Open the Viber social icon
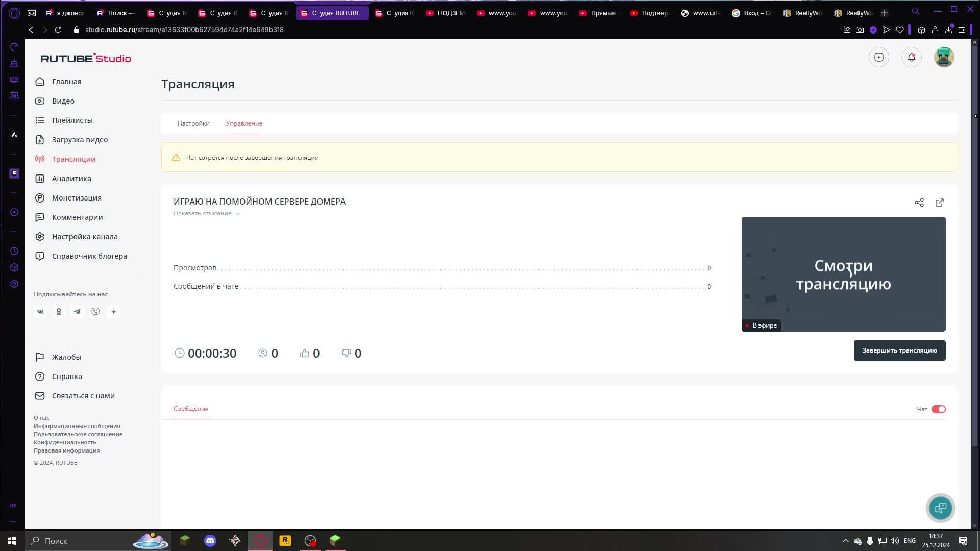Screen dimensions: 980x551 click(x=95, y=312)
